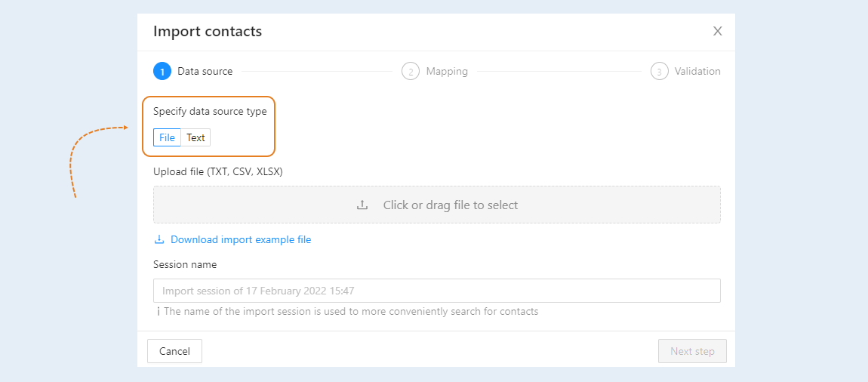Click the step 3 numbered circle
The image size is (868, 382).
(x=660, y=72)
